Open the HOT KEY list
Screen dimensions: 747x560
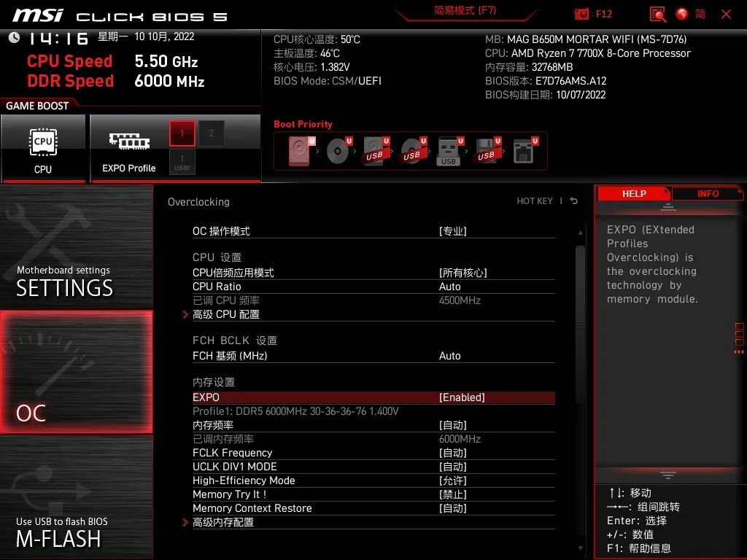pos(535,201)
